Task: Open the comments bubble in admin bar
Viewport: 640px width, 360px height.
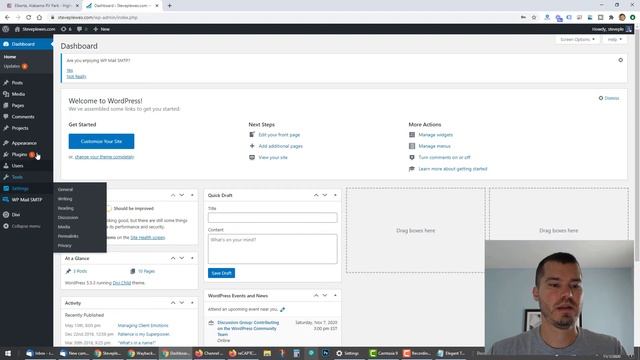Action: [x=82, y=29]
